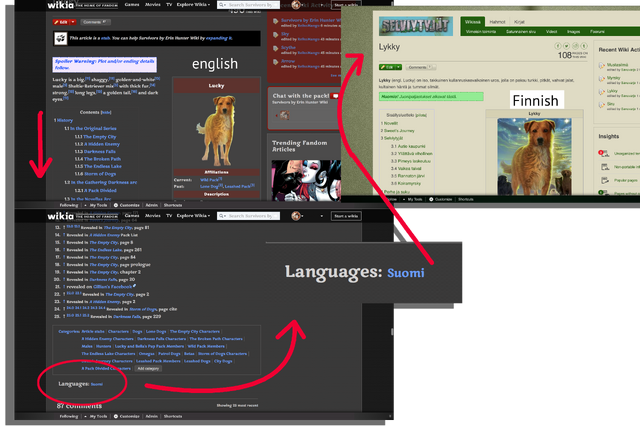
Task: Hide the Contents table on English page
Action: pos(106,112)
